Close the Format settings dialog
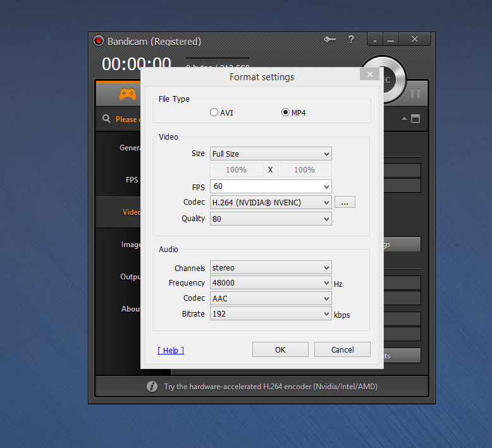Screen dimensions: 492x448 click(x=369, y=75)
